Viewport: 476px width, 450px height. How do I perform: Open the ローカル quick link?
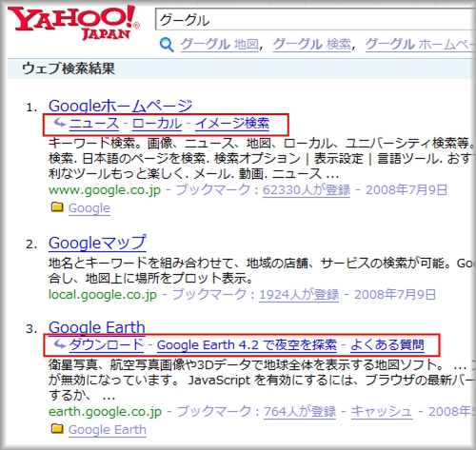[157, 124]
